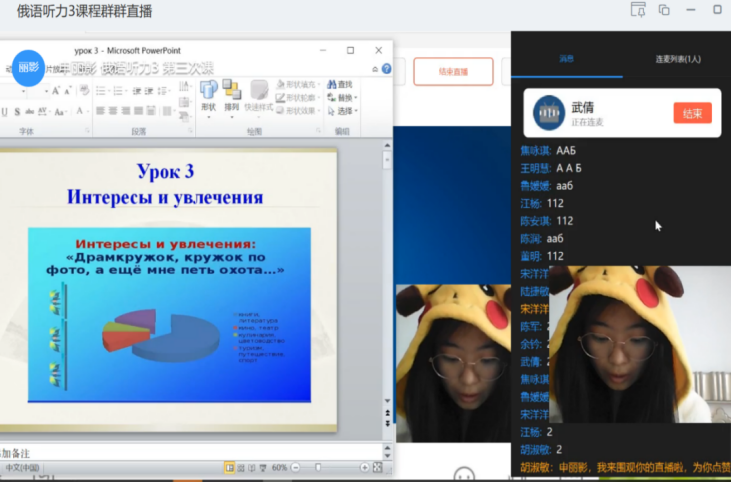
Task: Open the 段落 paragraph dialog launcher
Action: [190, 131]
